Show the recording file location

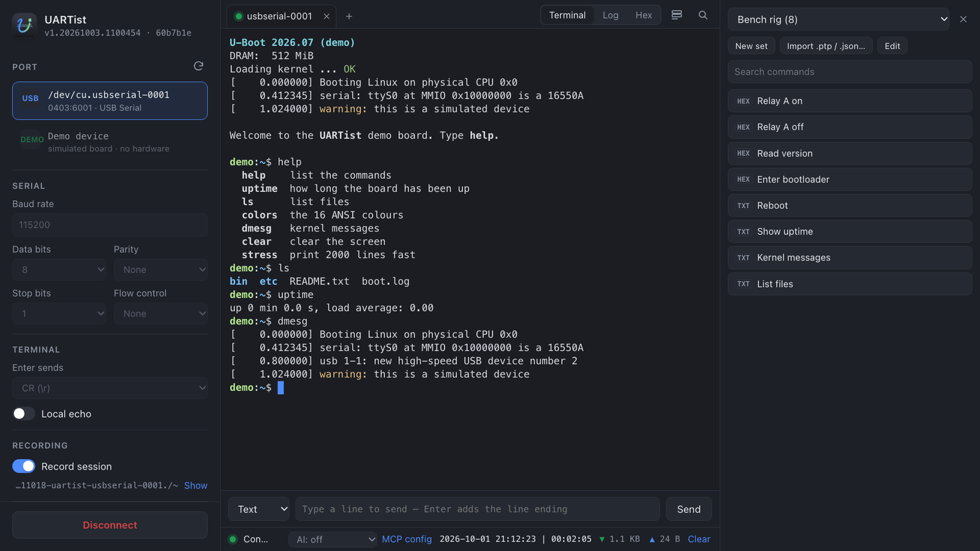point(195,485)
